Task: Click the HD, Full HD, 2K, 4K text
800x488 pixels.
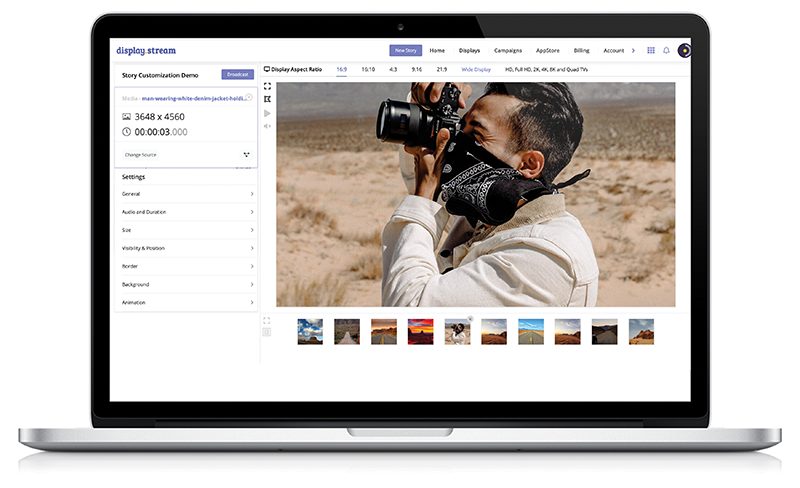Action: 546,69
